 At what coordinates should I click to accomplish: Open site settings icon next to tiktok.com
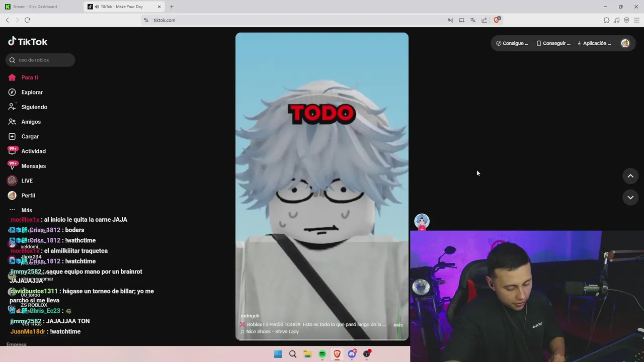coord(146,20)
